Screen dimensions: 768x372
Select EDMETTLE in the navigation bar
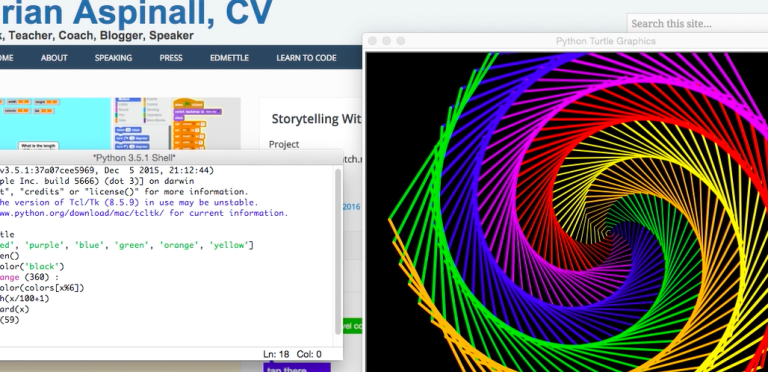pos(229,58)
